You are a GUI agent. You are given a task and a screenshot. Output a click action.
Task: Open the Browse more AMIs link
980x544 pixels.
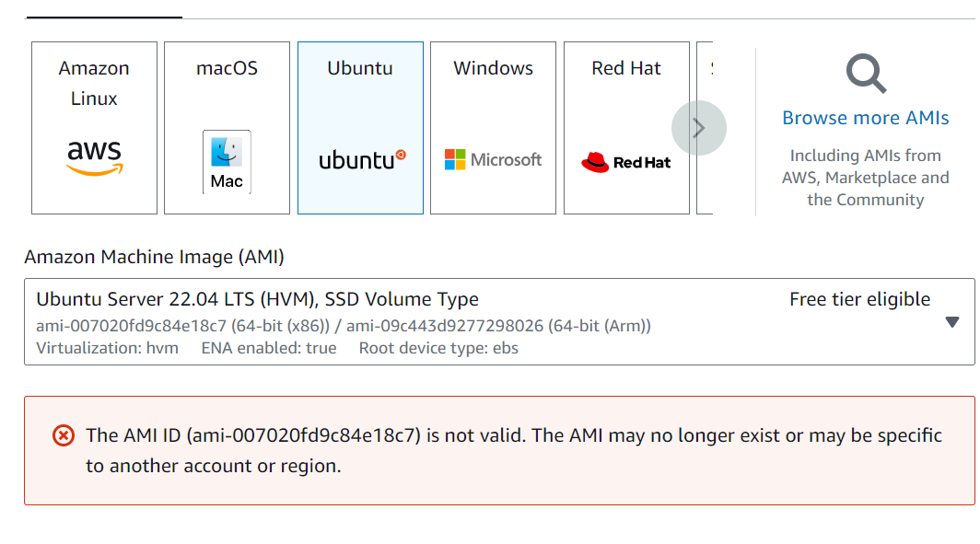(x=865, y=118)
